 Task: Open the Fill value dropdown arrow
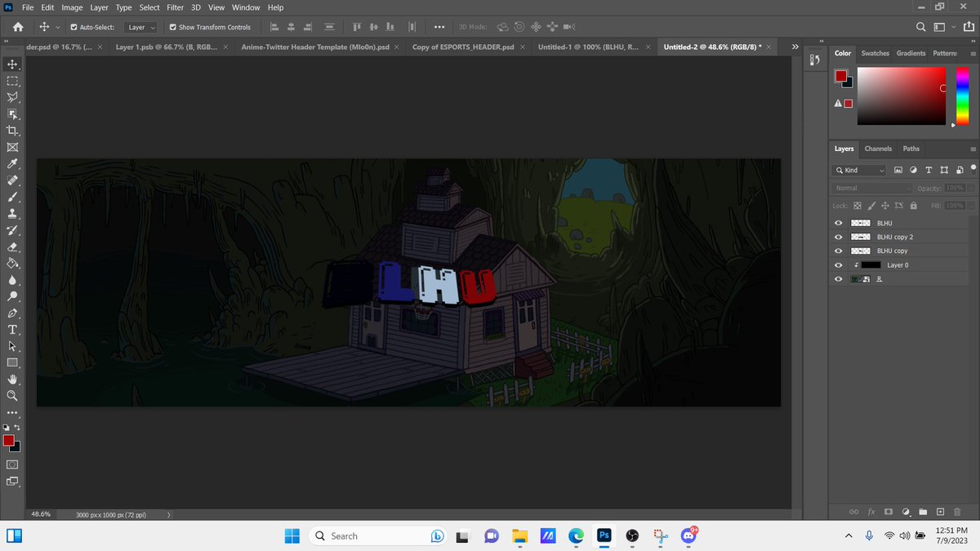[972, 205]
